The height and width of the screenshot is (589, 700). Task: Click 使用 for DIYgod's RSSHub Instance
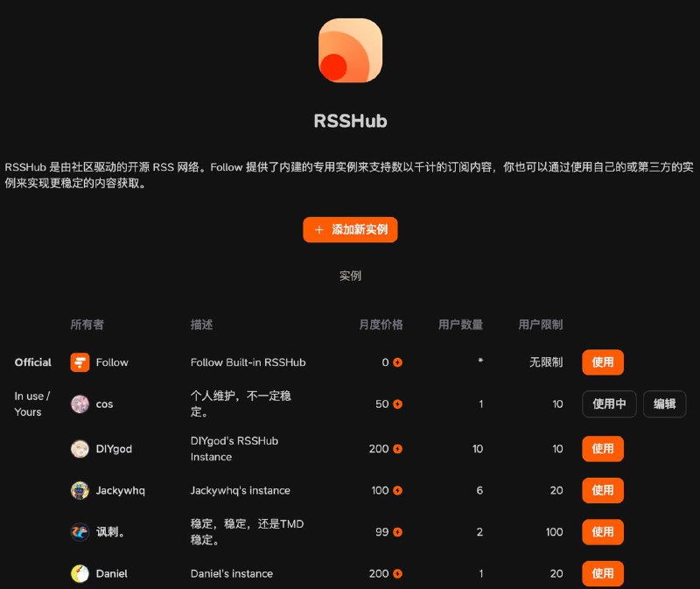pos(603,449)
